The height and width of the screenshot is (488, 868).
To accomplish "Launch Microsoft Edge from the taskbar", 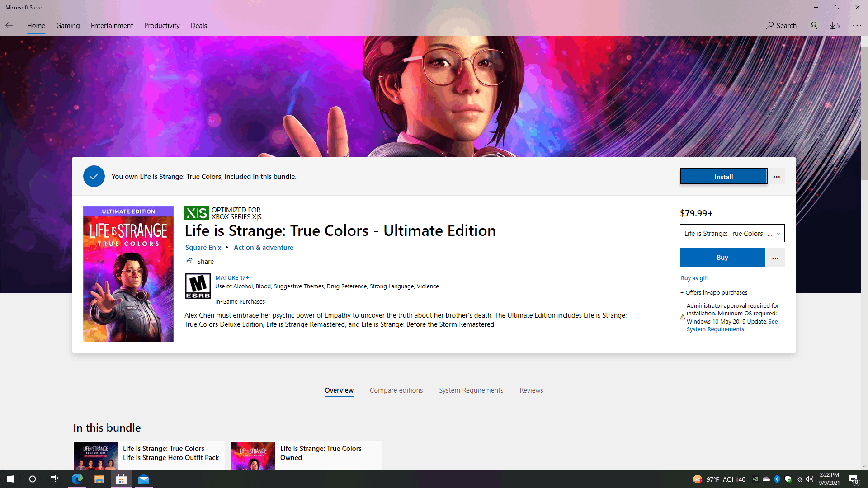I will 77,479.
